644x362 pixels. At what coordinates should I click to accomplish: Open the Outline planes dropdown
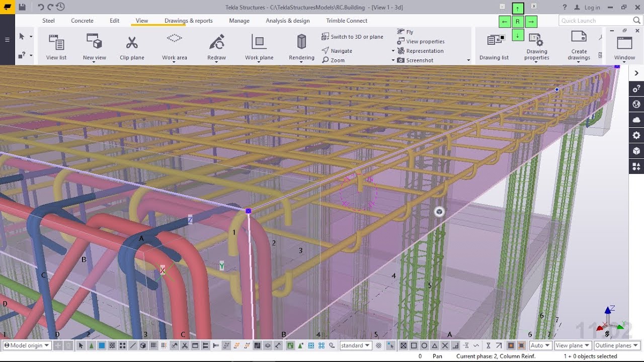(x=617, y=345)
